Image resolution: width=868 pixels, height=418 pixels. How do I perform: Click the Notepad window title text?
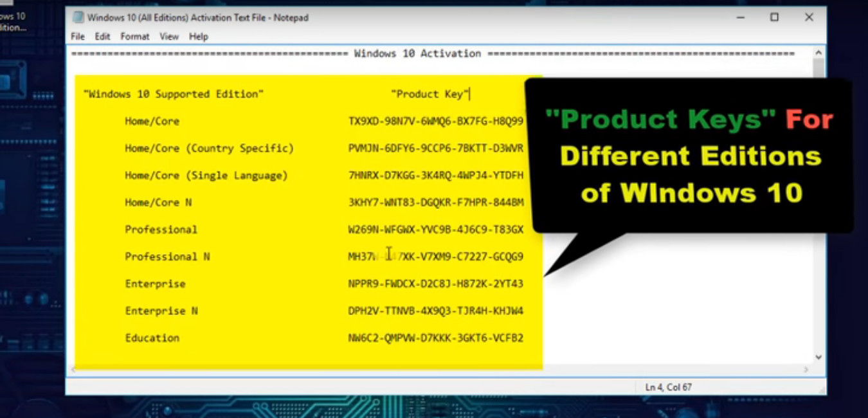tap(198, 17)
